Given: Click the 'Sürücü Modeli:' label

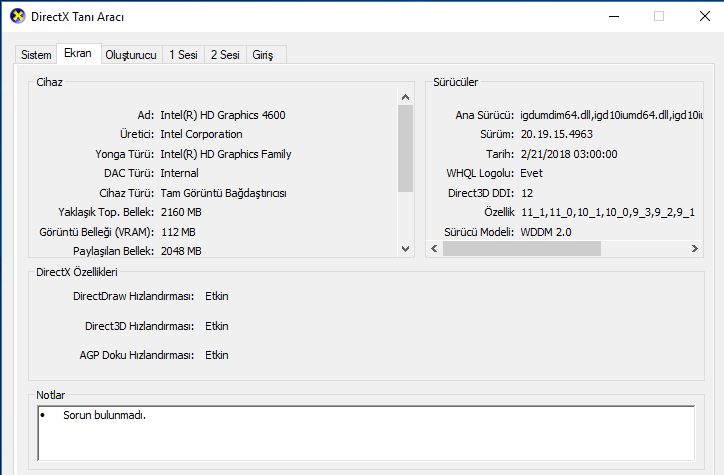Looking at the screenshot, I should (479, 232).
